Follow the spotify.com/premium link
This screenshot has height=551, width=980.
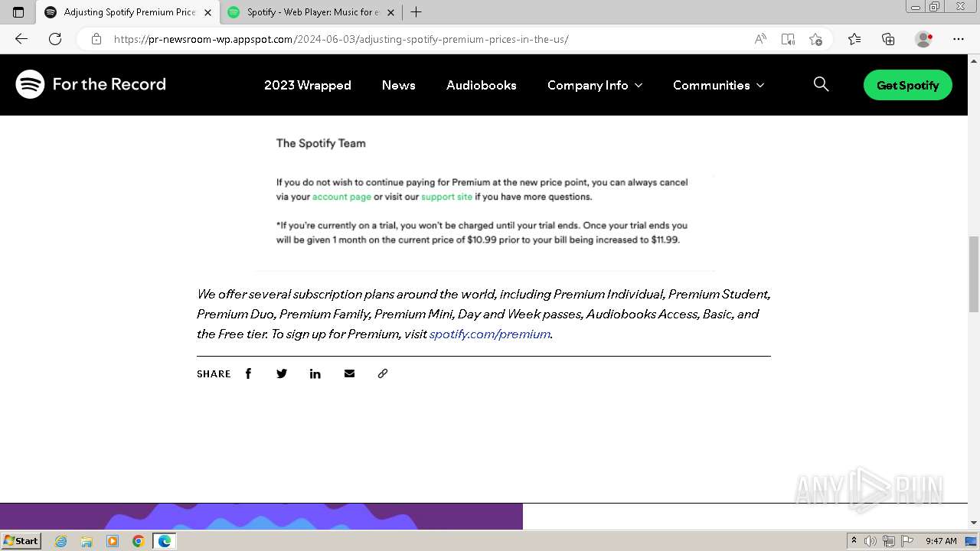coord(490,334)
